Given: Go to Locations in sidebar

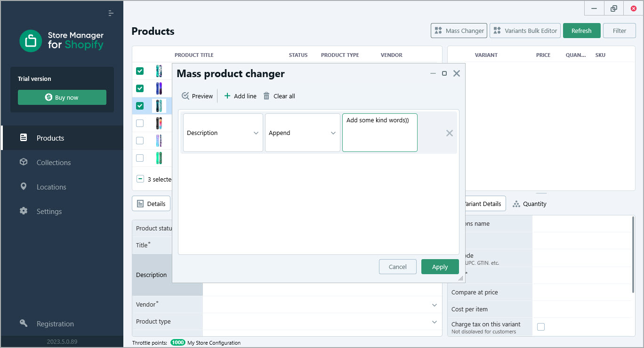Looking at the screenshot, I should (x=62, y=187).
